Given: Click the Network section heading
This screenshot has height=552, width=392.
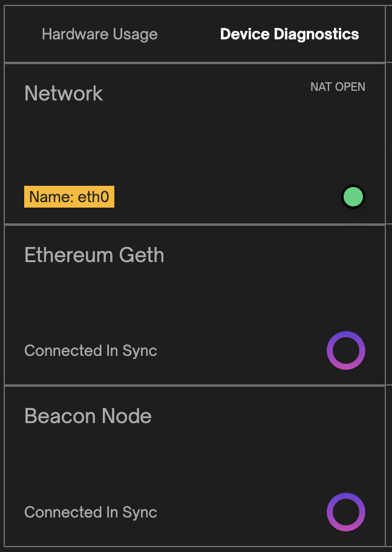Looking at the screenshot, I should click(x=64, y=94).
